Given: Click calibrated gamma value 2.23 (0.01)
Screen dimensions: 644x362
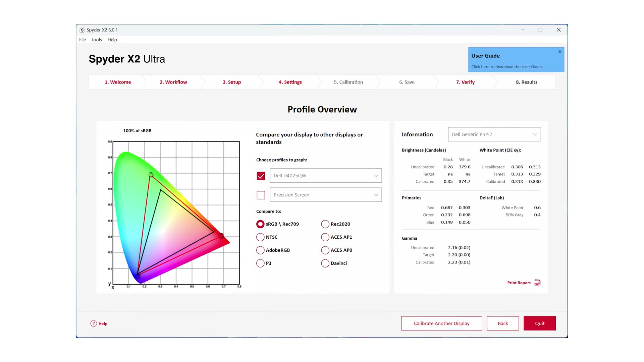Looking at the screenshot, I should [x=459, y=262].
